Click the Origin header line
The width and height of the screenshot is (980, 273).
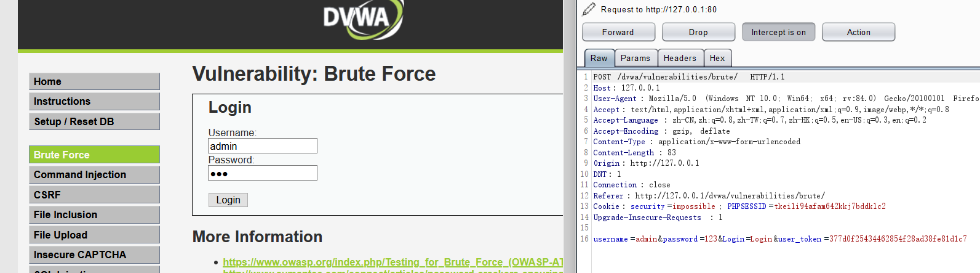646,163
